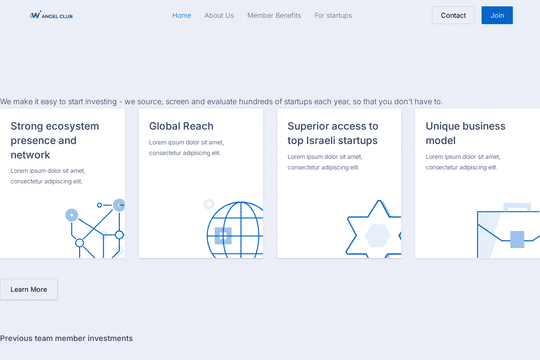
Task: Select 'Superior access to top Israeli startups' heading
Action: pos(333,133)
